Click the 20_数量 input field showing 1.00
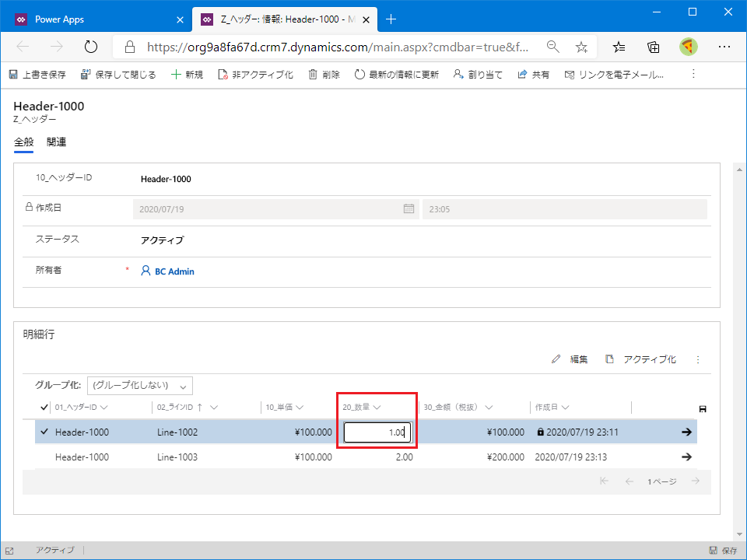The width and height of the screenshot is (747, 560). tap(377, 432)
